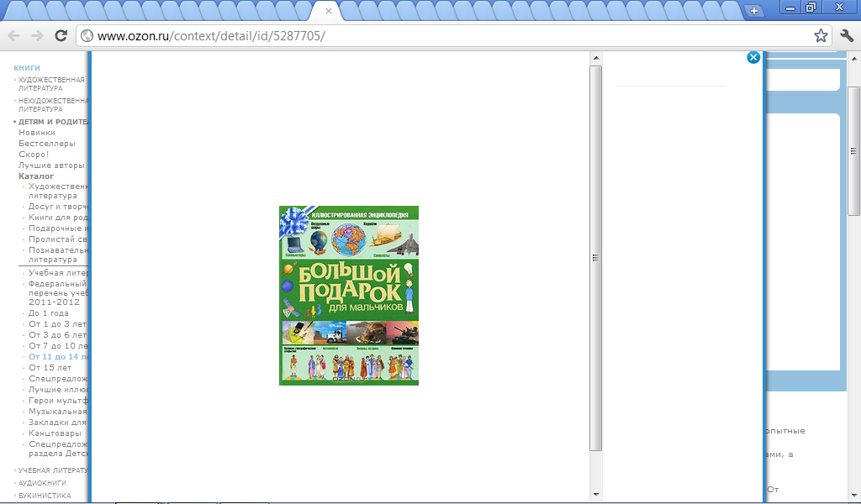Open the Бестселлеры link
This screenshot has width=861, height=504.
[x=47, y=144]
